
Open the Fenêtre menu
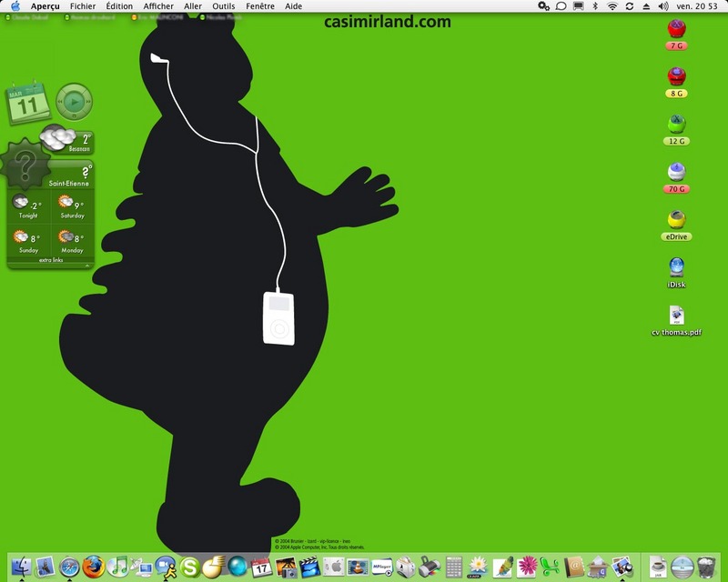click(260, 6)
